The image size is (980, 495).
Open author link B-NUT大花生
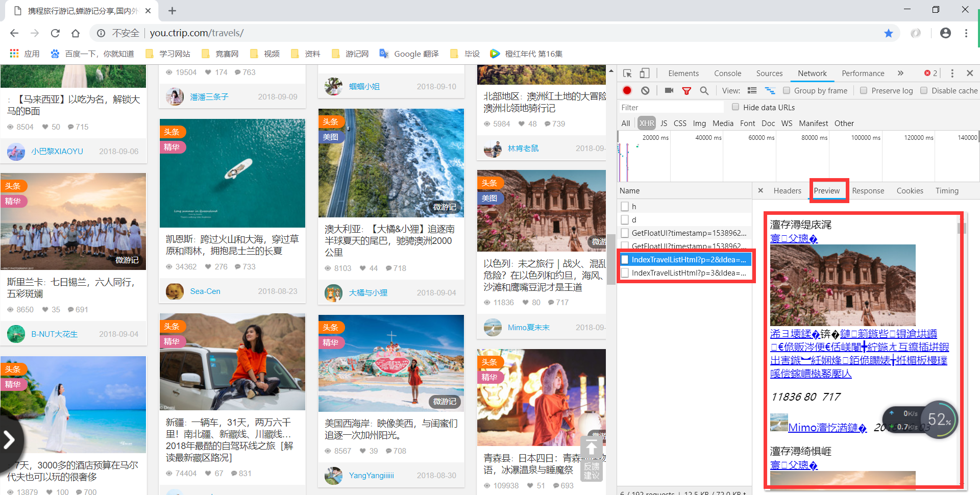coord(55,334)
